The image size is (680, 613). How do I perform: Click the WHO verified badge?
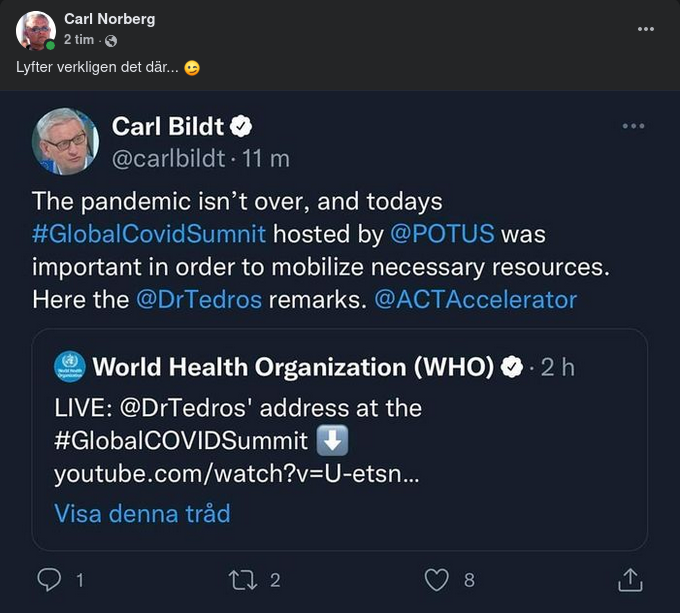[512, 367]
